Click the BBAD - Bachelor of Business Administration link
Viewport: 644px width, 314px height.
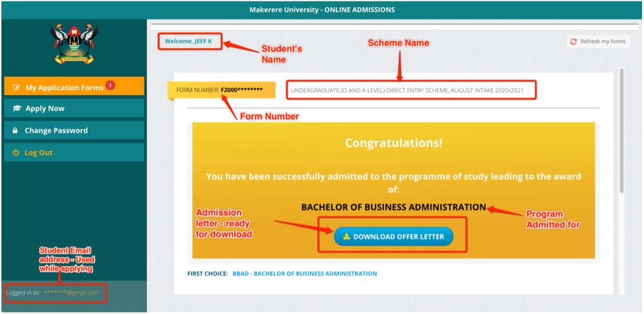tap(305, 273)
